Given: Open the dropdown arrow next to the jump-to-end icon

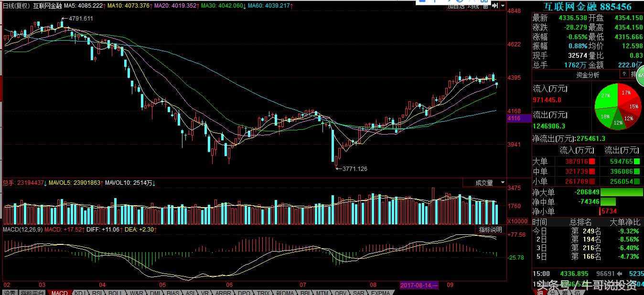Looking at the screenshot, I should point(502,6).
